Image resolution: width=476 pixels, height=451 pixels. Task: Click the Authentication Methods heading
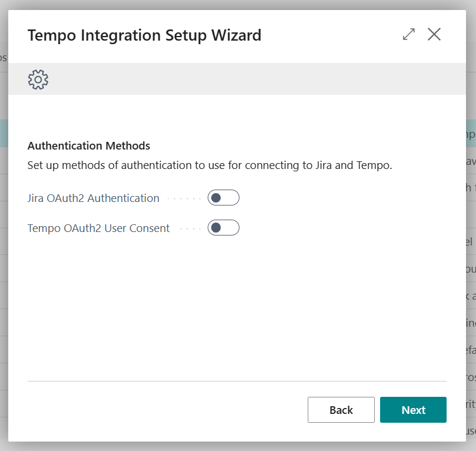coord(89,145)
